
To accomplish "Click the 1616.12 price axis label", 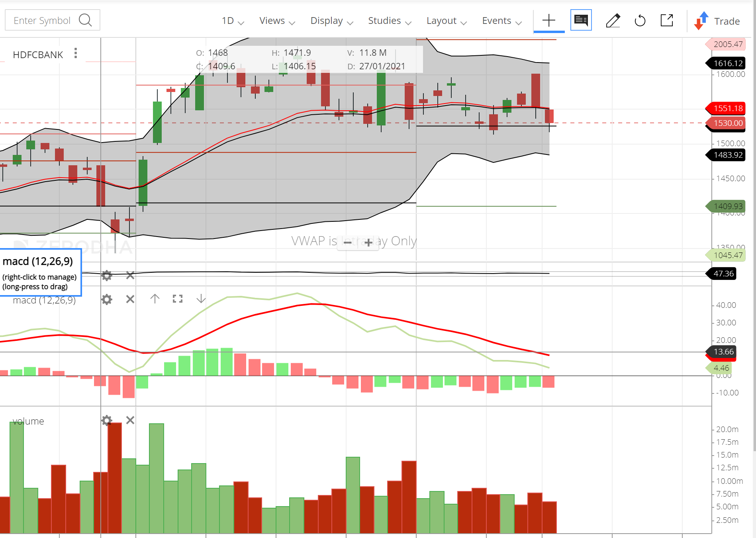I will pyautogui.click(x=726, y=63).
